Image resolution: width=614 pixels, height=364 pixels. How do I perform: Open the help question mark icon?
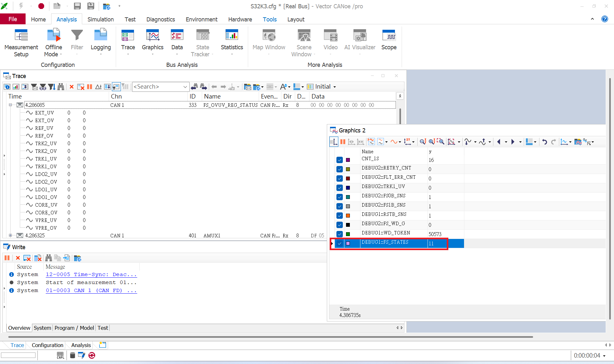coord(604,19)
